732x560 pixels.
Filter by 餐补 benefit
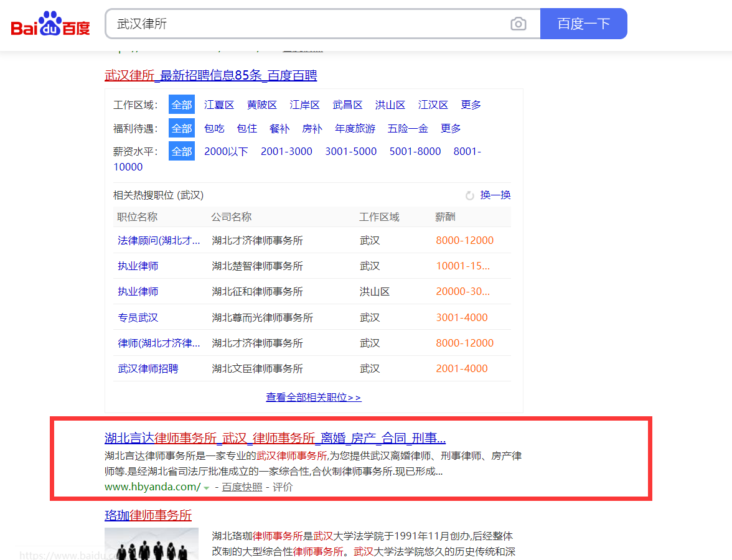click(x=279, y=128)
